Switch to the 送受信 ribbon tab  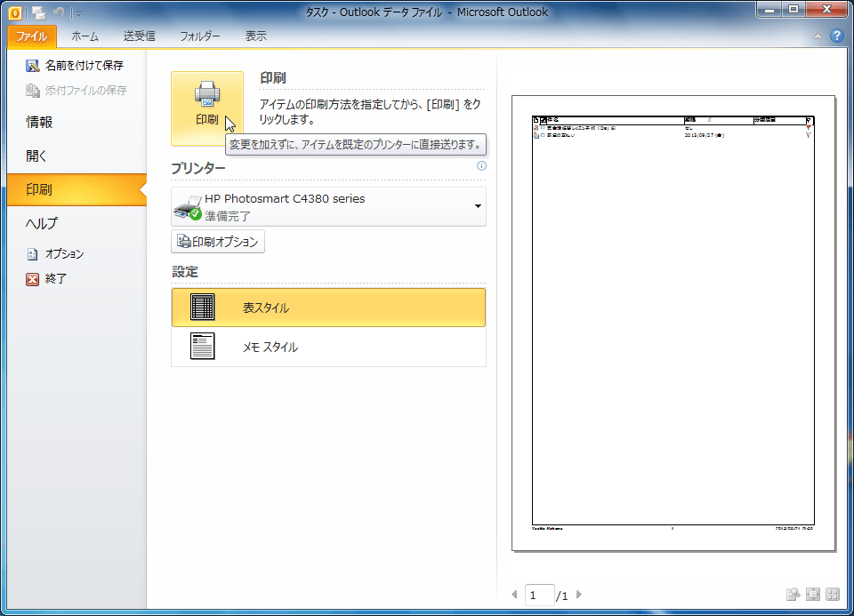point(140,36)
